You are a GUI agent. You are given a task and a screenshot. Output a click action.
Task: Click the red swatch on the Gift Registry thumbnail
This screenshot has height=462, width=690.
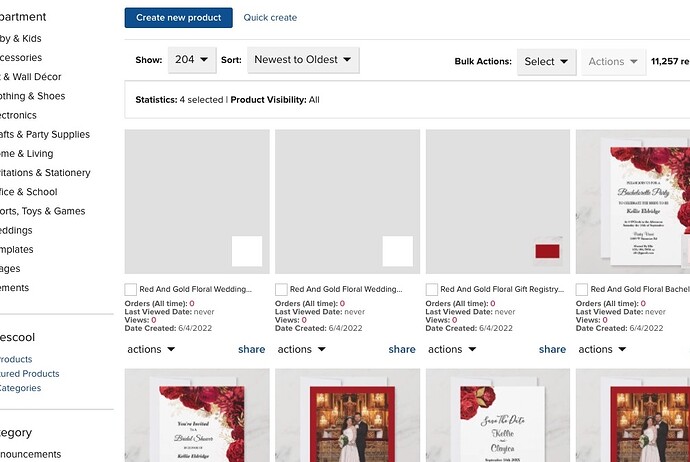pos(547,251)
